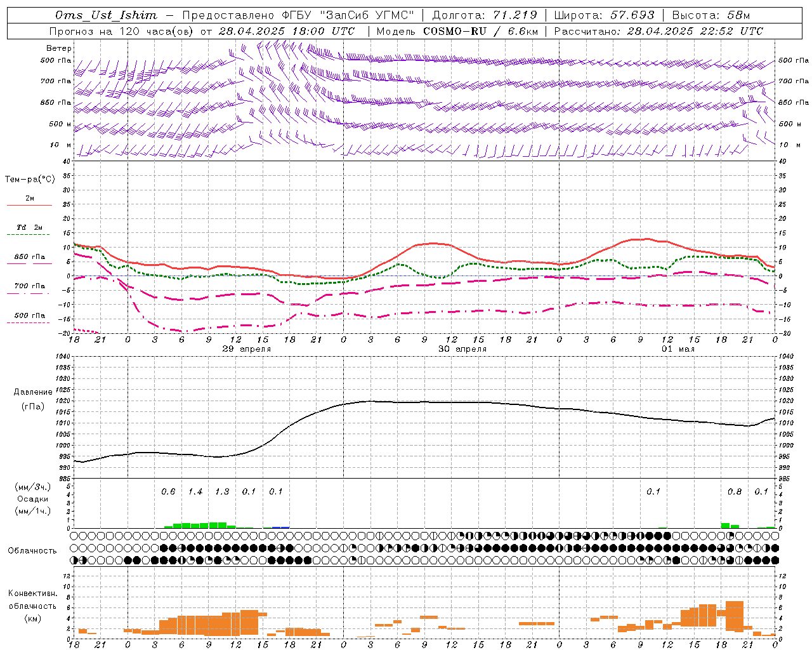Click the '500 м' wind level label on left
Viewport: 812px width, 650px height.
[61, 124]
